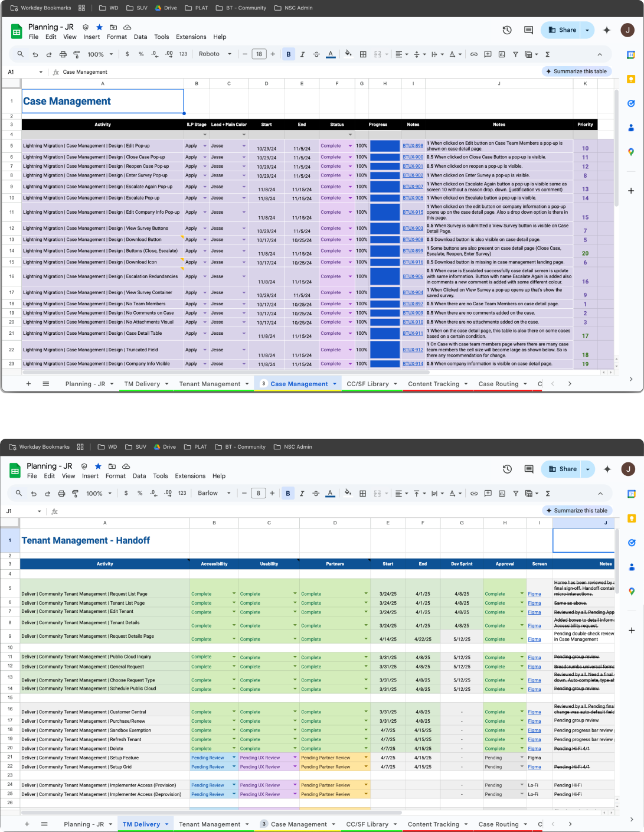The height and width of the screenshot is (832, 644).
Task: Open fill color picker in Case Management window
Action: pos(348,54)
